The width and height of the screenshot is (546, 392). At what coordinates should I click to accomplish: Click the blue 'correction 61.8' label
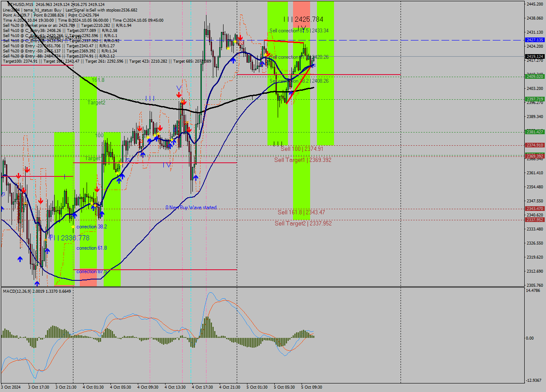pyautogui.click(x=91, y=248)
